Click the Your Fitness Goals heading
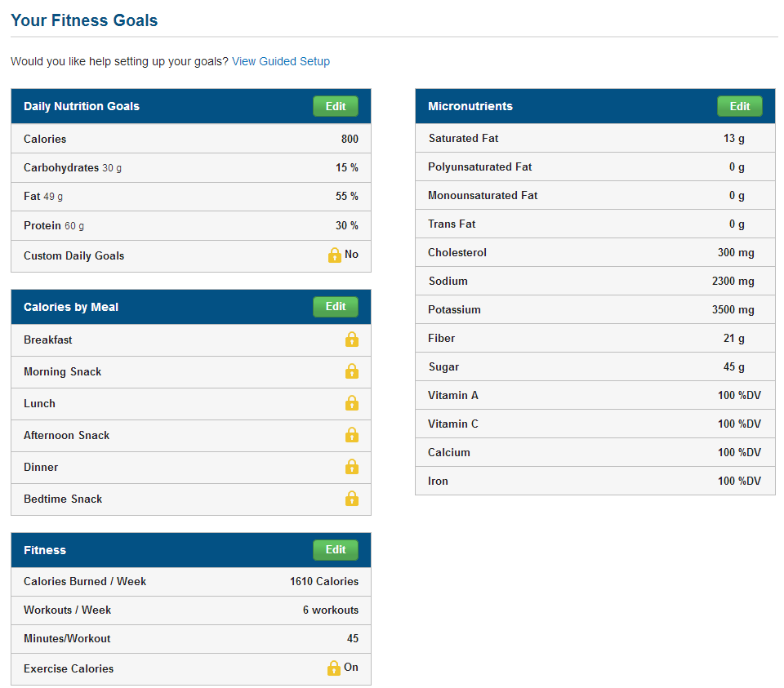Image resolution: width=784 pixels, height=688 pixels. (x=84, y=20)
